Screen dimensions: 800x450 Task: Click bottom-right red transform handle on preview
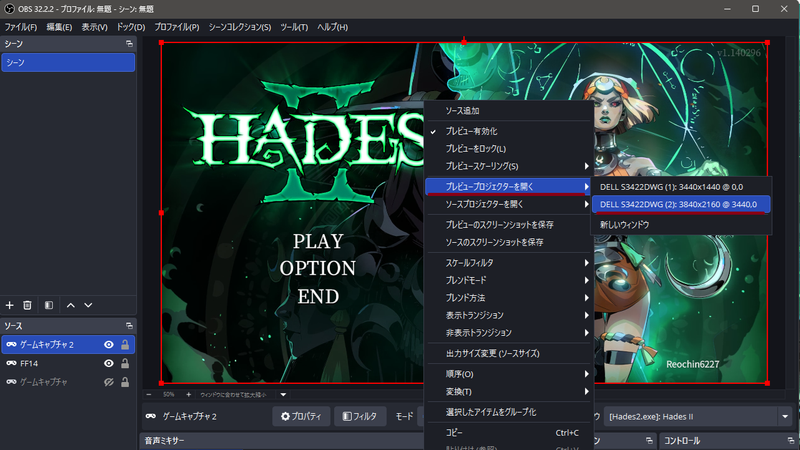767,383
